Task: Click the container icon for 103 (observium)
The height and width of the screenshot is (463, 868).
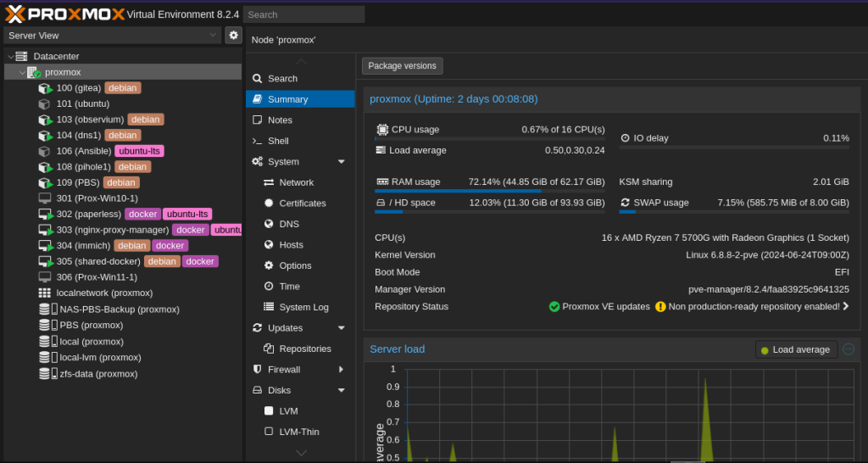Action: pyautogui.click(x=45, y=120)
